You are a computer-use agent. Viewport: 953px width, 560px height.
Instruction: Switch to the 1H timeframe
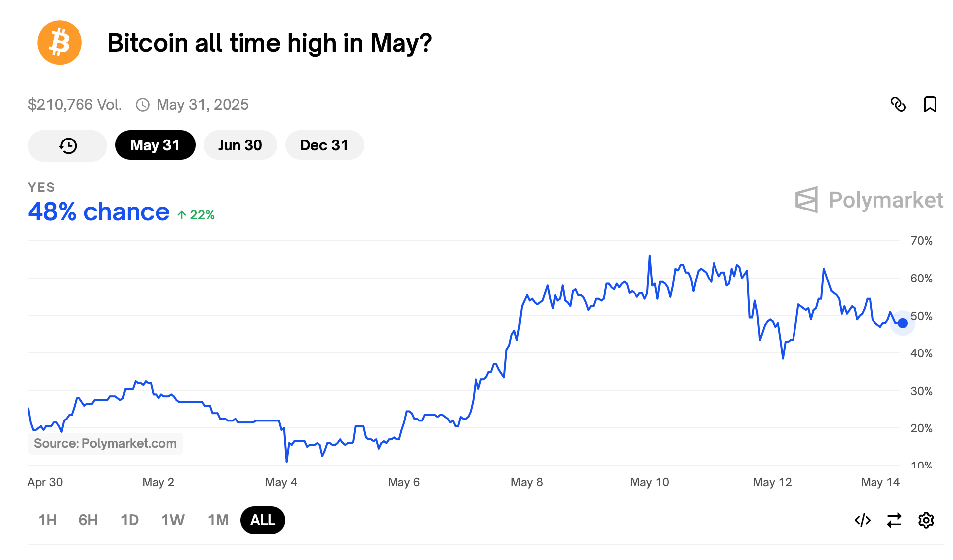(47, 520)
